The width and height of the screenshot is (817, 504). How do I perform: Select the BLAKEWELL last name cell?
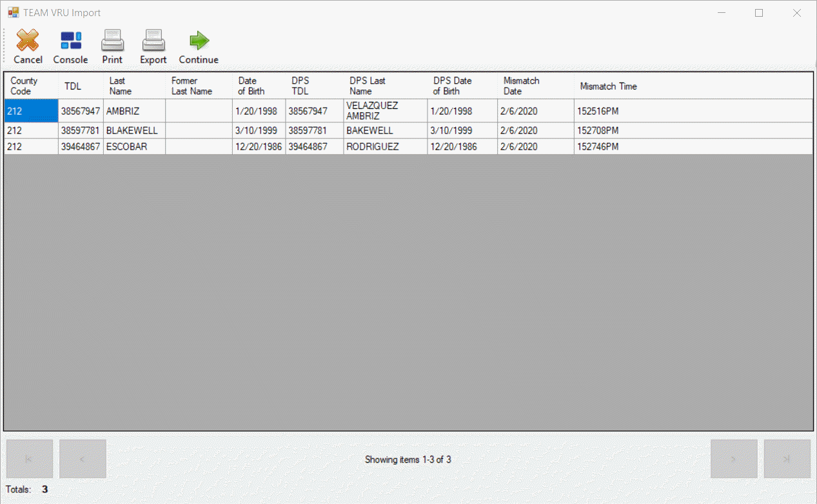[x=135, y=130]
